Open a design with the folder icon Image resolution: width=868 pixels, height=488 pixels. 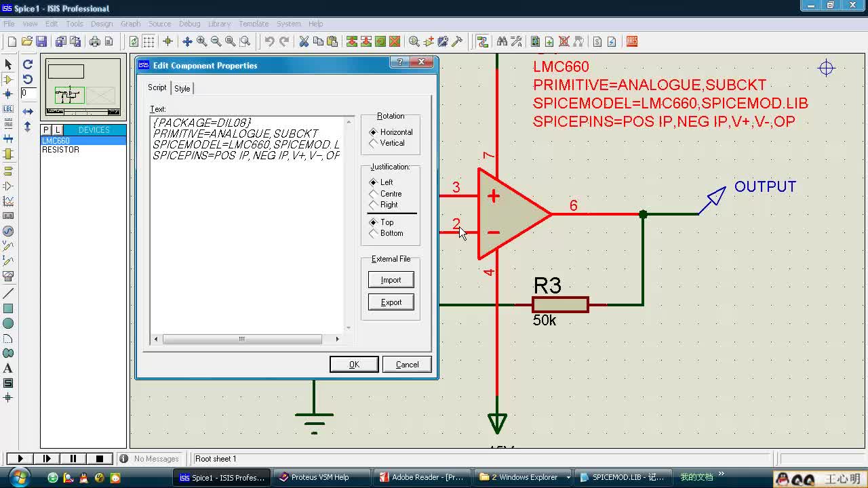[27, 41]
